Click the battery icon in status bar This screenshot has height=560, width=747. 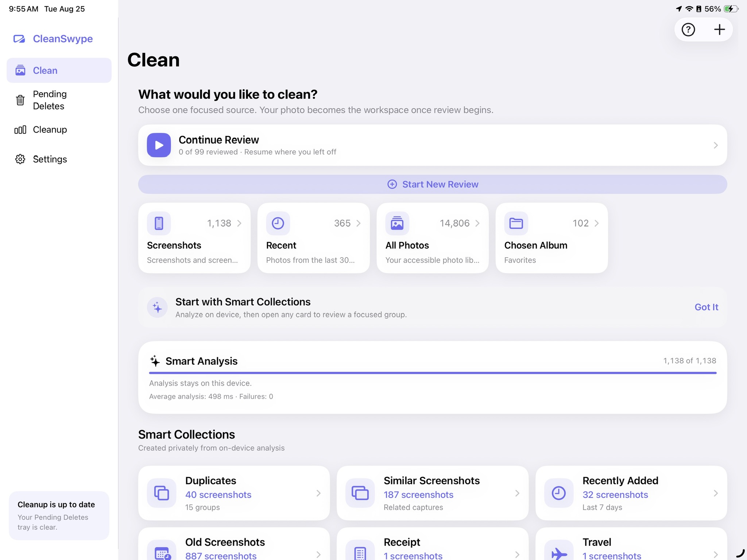[731, 9]
